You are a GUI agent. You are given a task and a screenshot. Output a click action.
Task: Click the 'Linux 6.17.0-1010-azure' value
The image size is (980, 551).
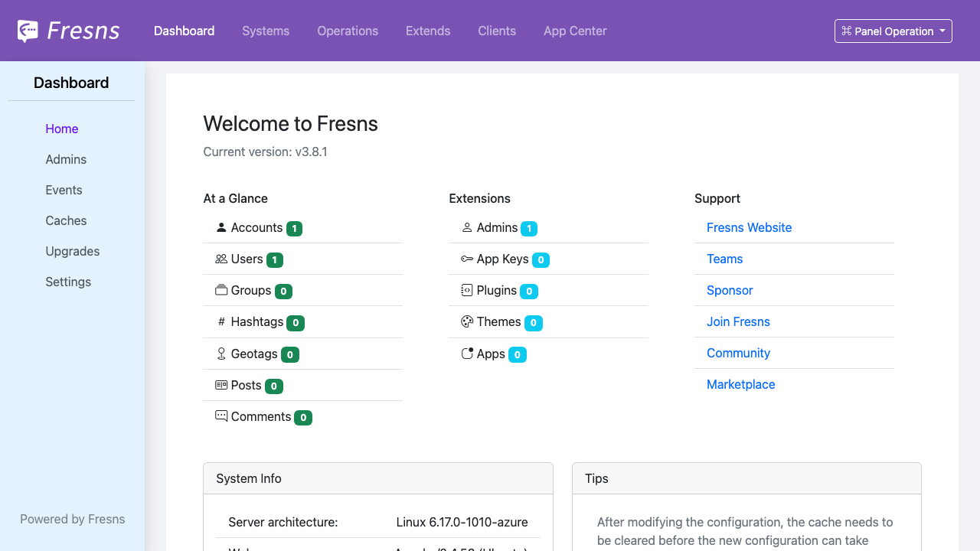coord(462,522)
